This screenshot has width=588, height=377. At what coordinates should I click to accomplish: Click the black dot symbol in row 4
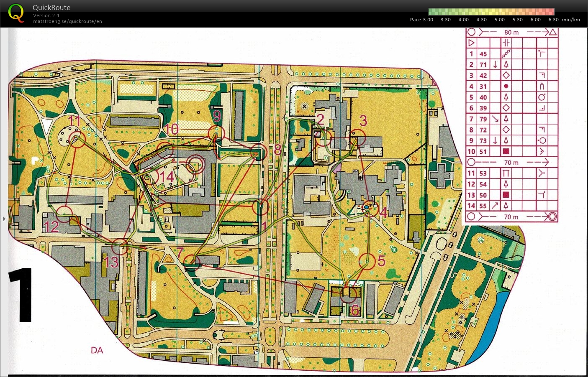pos(506,87)
